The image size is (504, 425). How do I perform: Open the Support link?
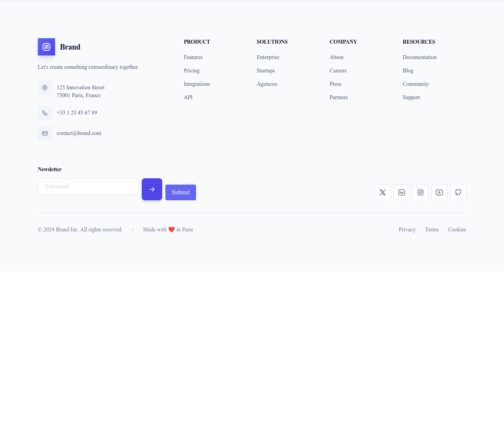[411, 97]
